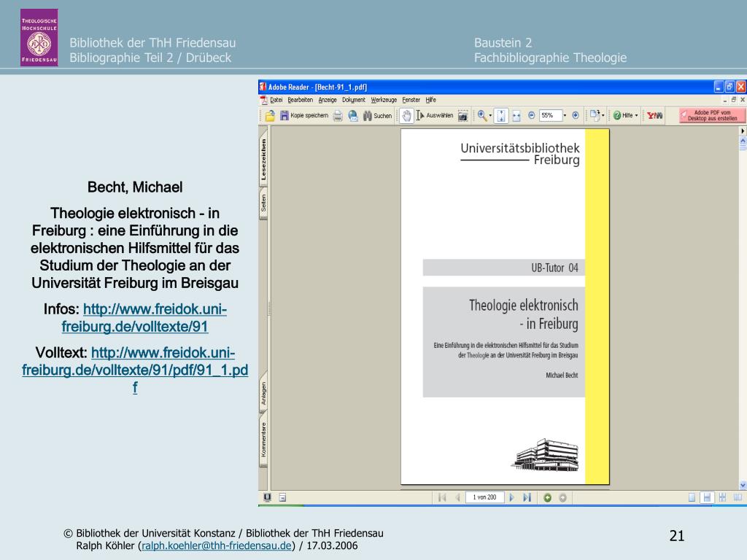Select facing pages layout icon
This screenshot has height=560, width=747.
(x=738, y=497)
